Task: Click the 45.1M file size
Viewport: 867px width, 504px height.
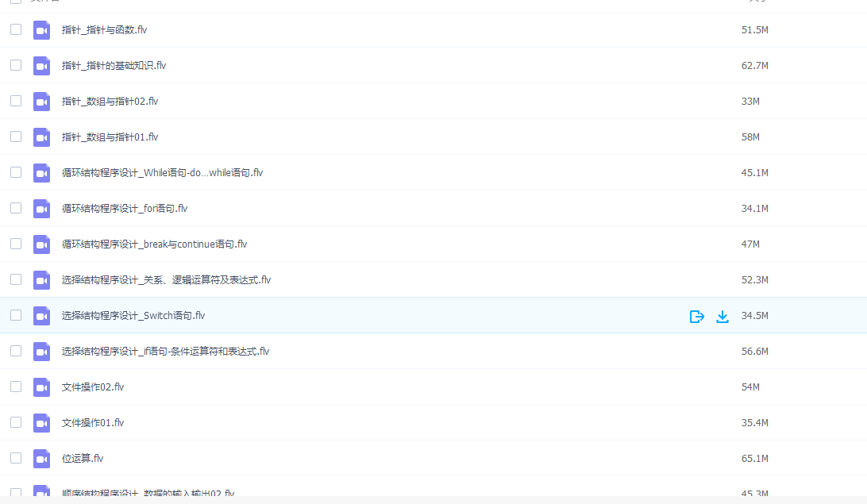Action: [755, 173]
